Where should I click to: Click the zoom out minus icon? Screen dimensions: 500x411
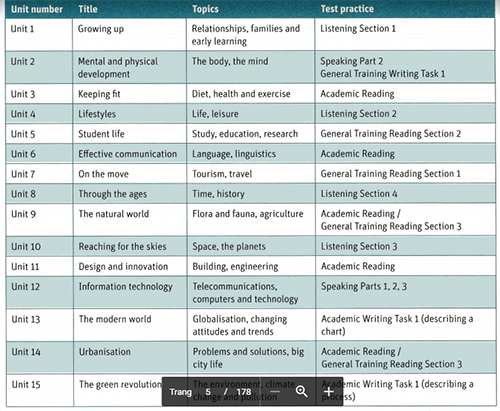(x=275, y=392)
